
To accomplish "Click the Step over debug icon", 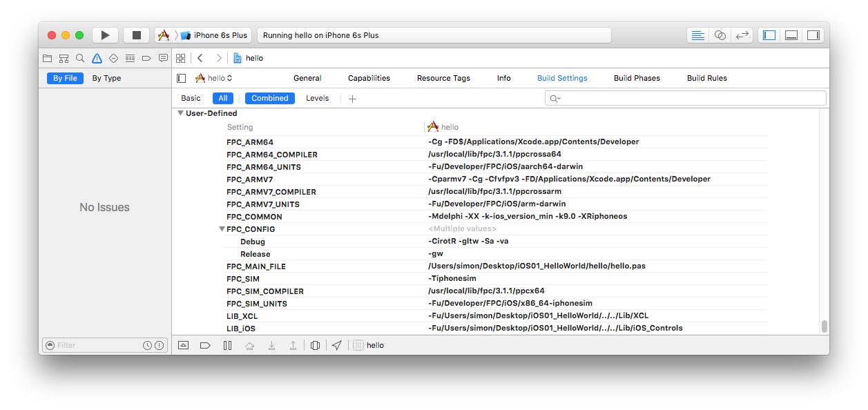I will [x=249, y=345].
